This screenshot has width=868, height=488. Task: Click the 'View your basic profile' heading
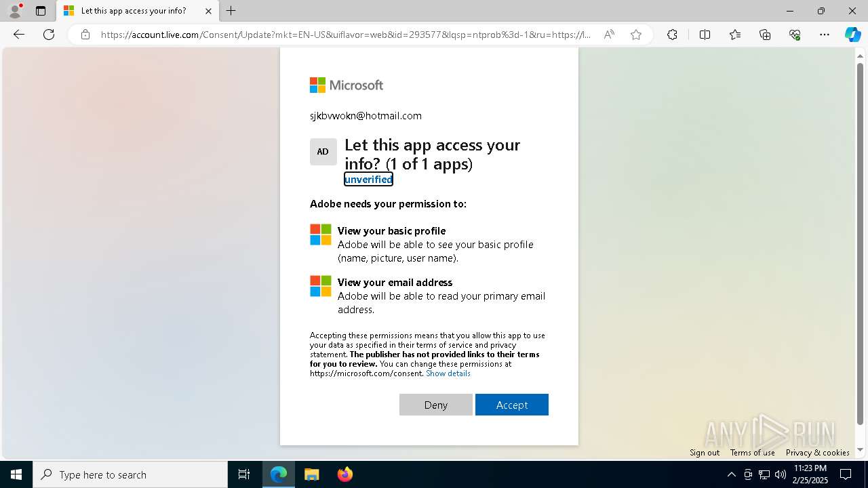coord(392,230)
